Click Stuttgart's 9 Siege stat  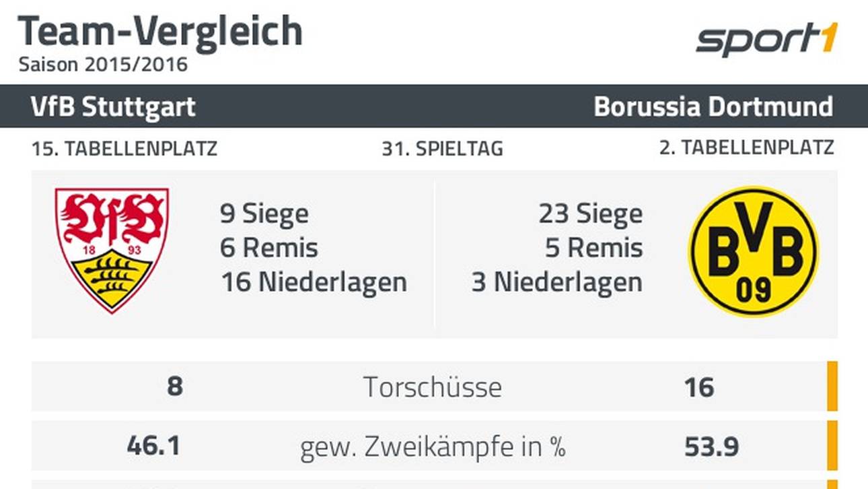pyautogui.click(x=264, y=214)
